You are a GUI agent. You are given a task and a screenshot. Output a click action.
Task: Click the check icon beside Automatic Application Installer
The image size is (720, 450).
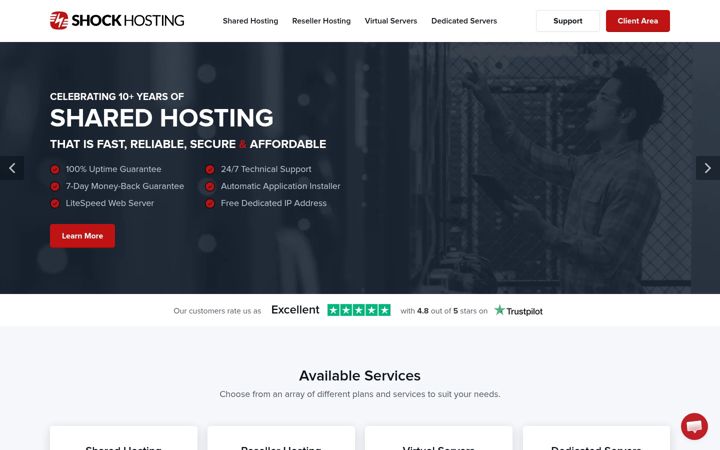[210, 186]
